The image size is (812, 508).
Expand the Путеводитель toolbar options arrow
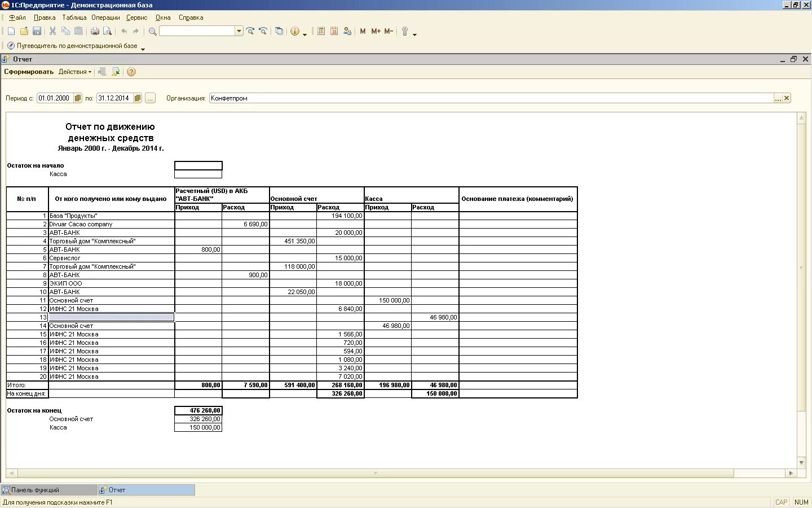point(143,49)
